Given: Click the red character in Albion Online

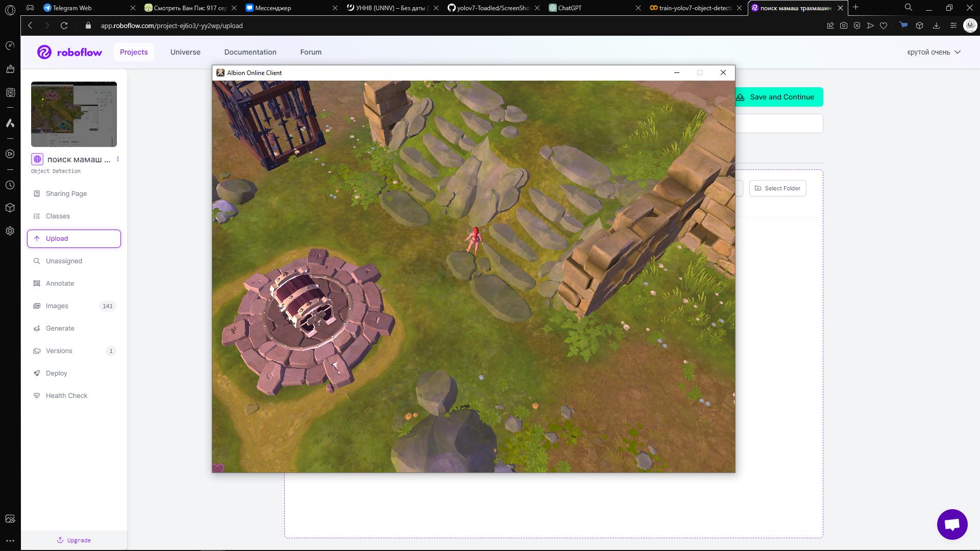Looking at the screenshot, I should click(x=474, y=240).
